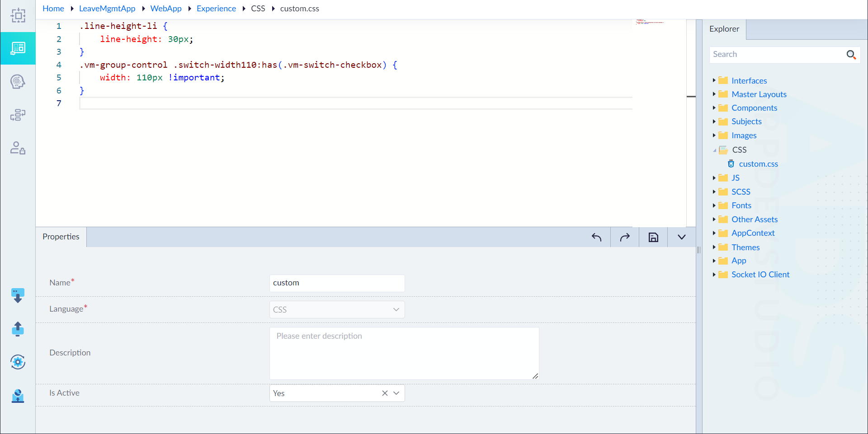Open the JS folder in Explorer
The image size is (868, 434).
click(736, 178)
